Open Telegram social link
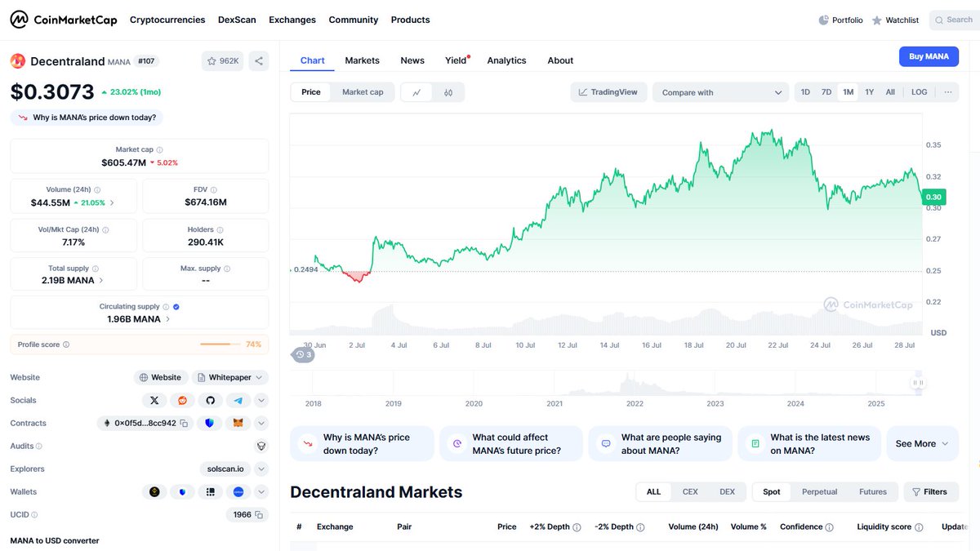 click(x=238, y=401)
